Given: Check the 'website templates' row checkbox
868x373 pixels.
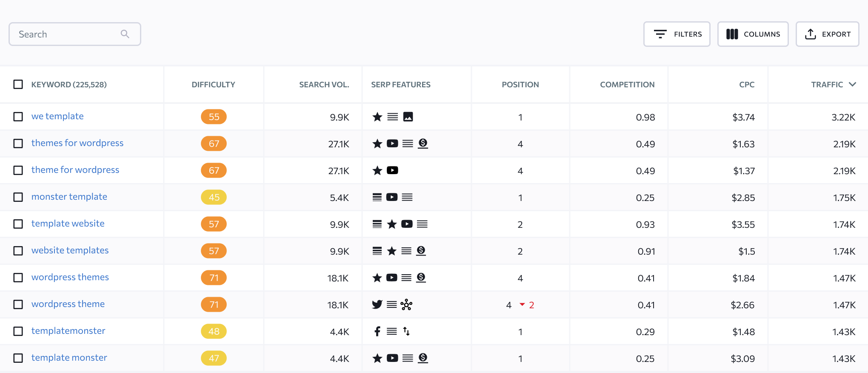Looking at the screenshot, I should click(18, 251).
